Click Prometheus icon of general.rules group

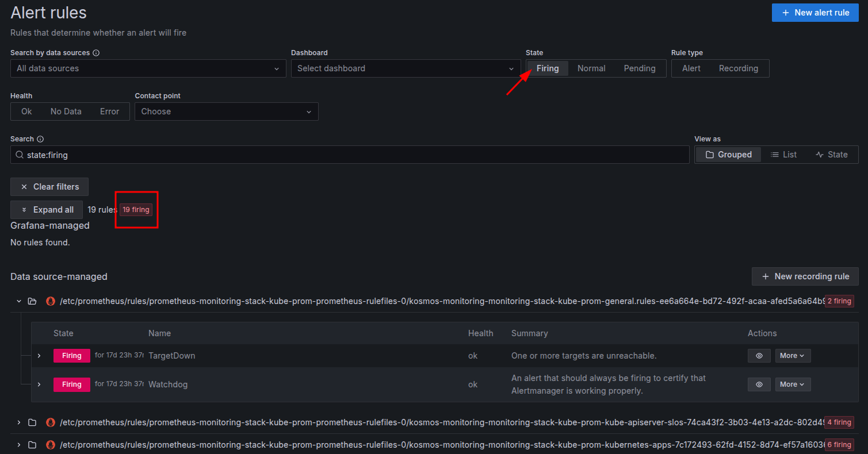(51, 301)
